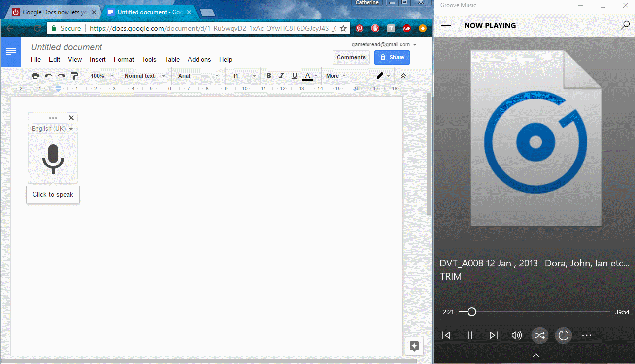Open search in Groove Music
The width and height of the screenshot is (635, 364).
click(x=625, y=26)
